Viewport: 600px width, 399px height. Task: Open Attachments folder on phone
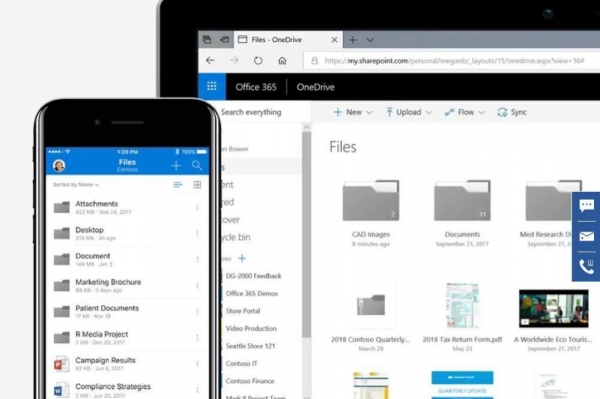click(x=127, y=207)
